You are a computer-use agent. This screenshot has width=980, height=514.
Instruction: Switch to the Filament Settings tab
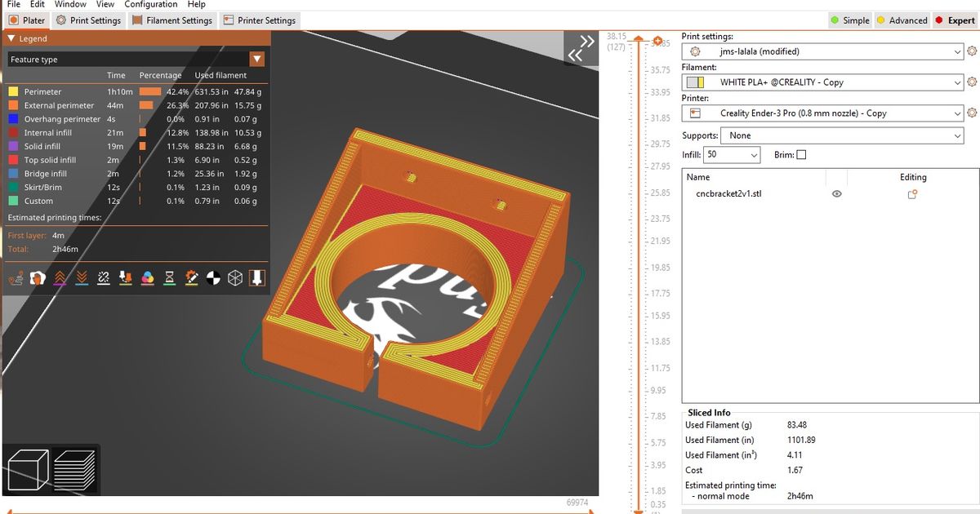(172, 20)
